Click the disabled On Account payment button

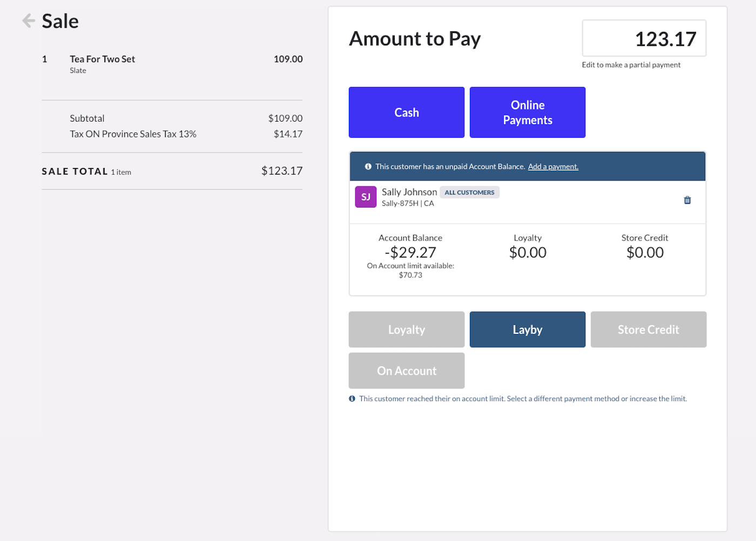pos(406,370)
